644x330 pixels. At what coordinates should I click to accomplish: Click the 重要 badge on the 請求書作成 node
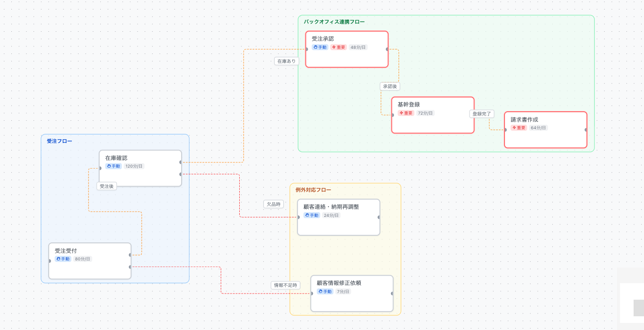[519, 127]
